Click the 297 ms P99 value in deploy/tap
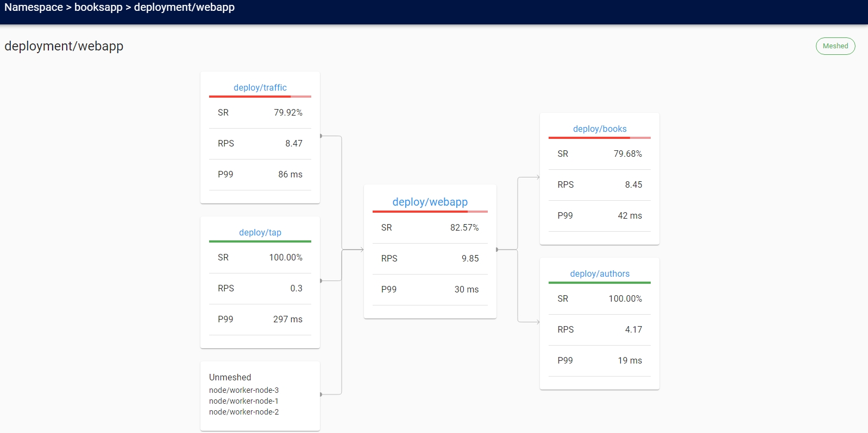The image size is (868, 433). coord(287,319)
